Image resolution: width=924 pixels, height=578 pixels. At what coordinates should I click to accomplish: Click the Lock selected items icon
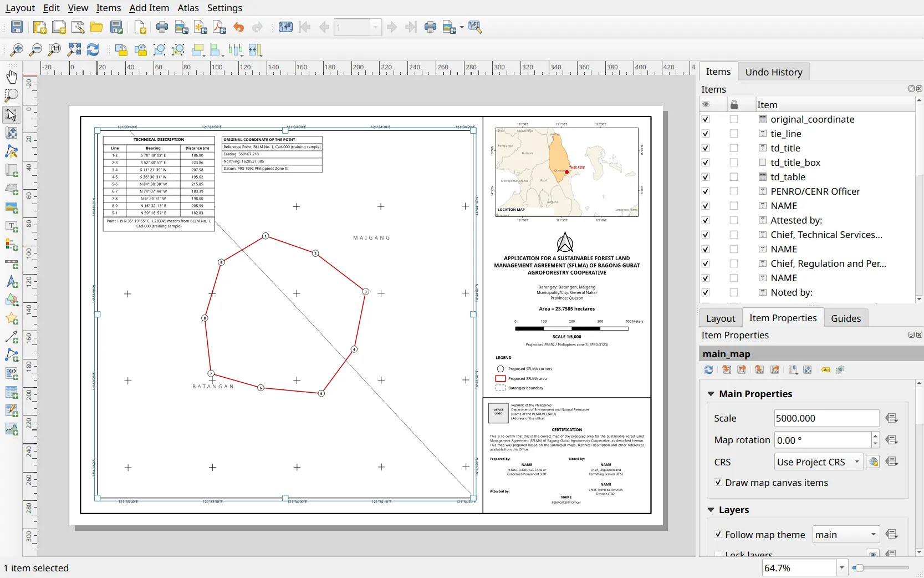click(121, 50)
